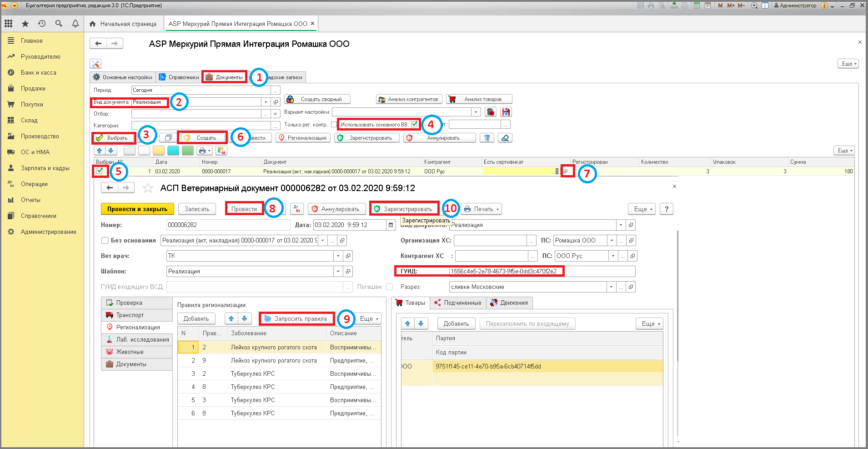Click the ГУИД input field
This screenshot has width=868, height=449.
click(x=542, y=271)
